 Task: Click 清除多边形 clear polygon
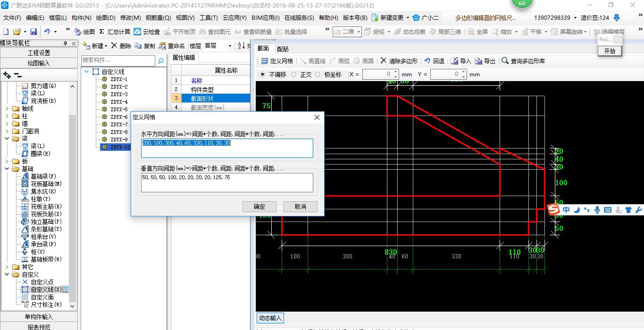(399, 61)
